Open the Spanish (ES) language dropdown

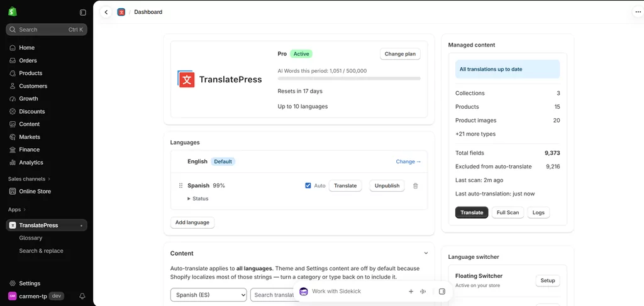pyautogui.click(x=209, y=295)
